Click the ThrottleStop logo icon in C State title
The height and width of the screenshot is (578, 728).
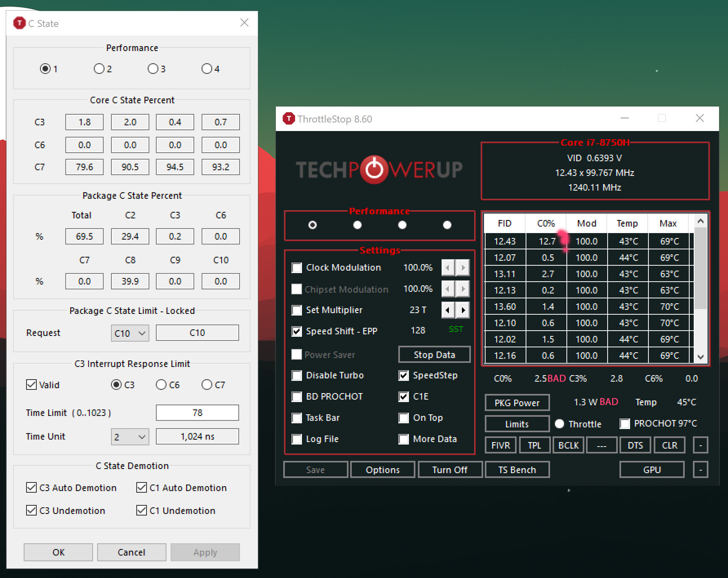pos(19,23)
